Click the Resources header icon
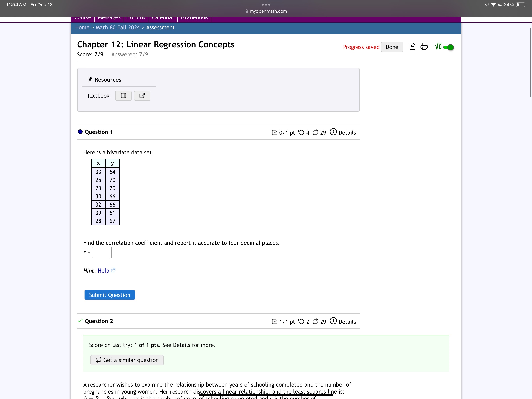This screenshot has height=399, width=532. pyautogui.click(x=90, y=80)
